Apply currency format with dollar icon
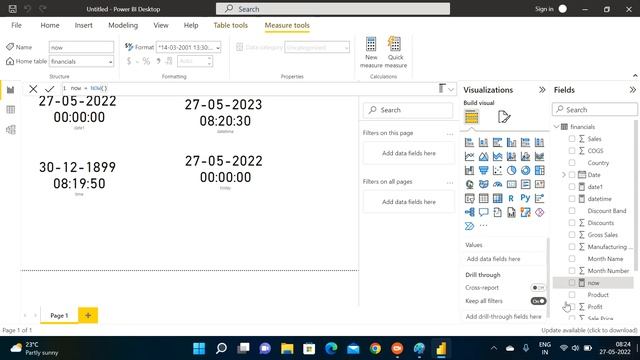Image resolution: width=640 pixels, height=360 pixels. [129, 61]
